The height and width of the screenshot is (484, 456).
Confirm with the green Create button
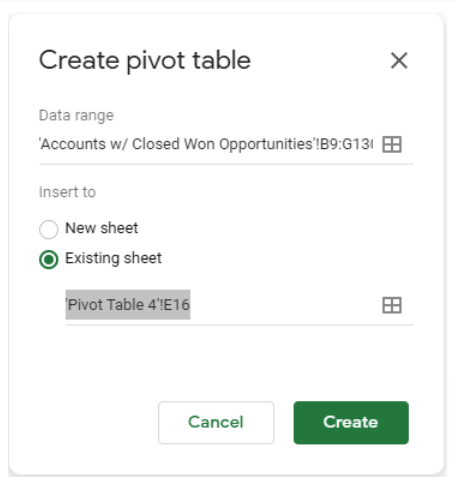(x=351, y=422)
